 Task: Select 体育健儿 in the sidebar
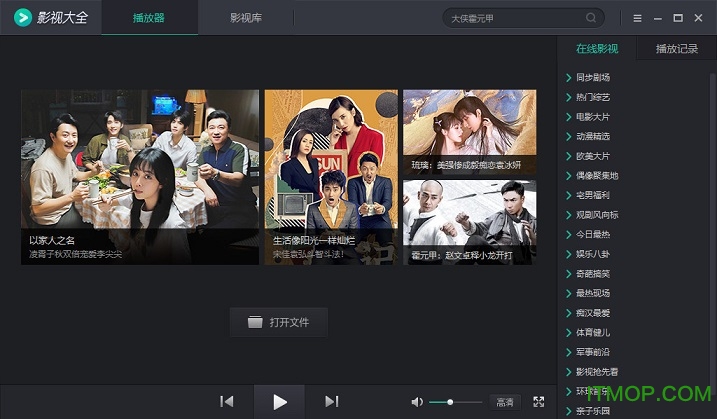point(593,333)
